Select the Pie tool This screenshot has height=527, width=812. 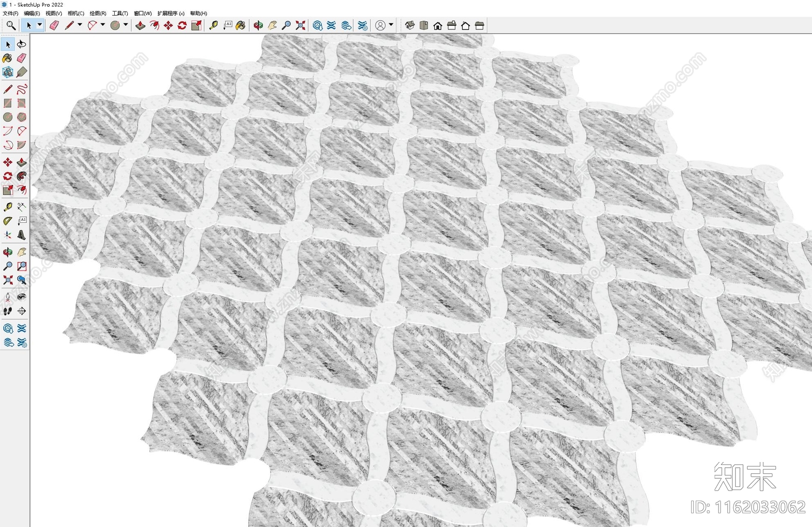click(21, 145)
